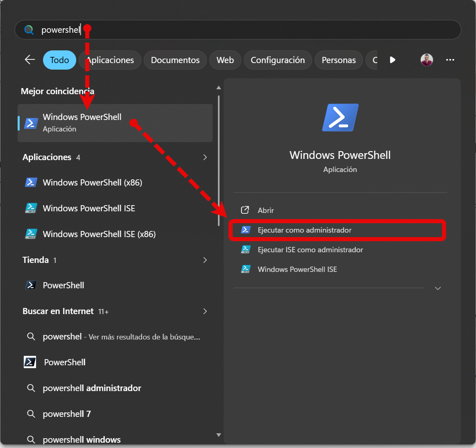Switch to the Documentos filter tab
Viewport: 476px width, 448px height.
click(175, 60)
